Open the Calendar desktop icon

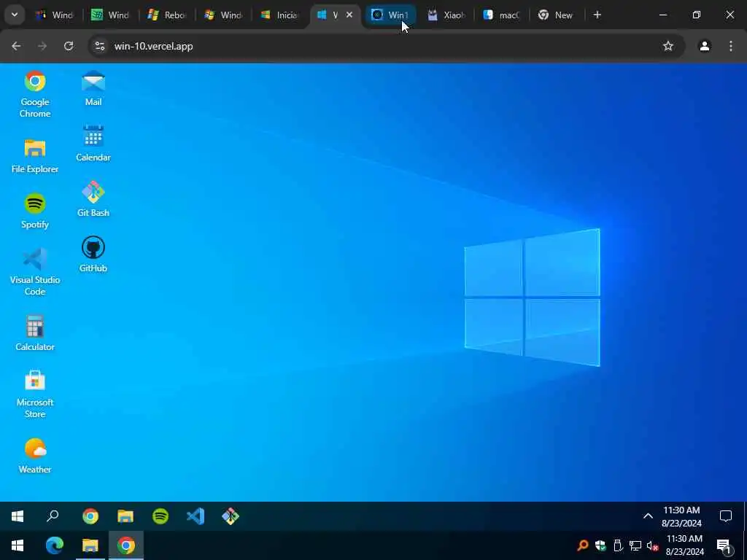tap(93, 144)
